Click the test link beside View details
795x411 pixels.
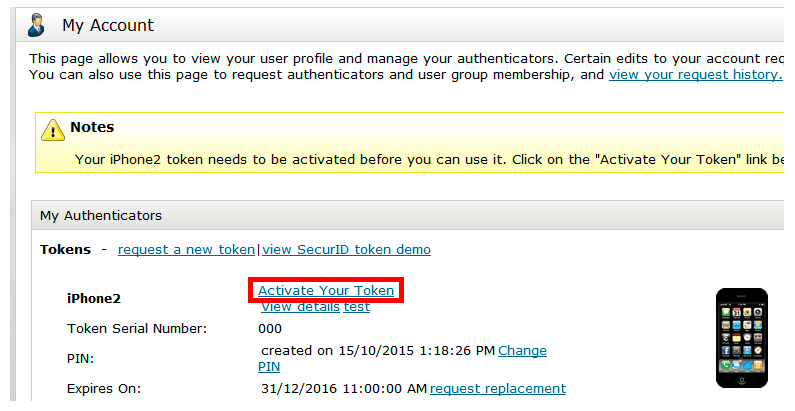click(357, 307)
